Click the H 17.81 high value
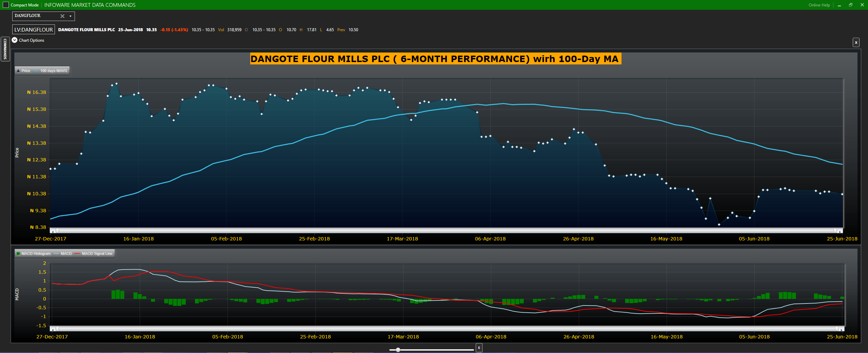The height and width of the screenshot is (353, 868). pyautogui.click(x=308, y=30)
